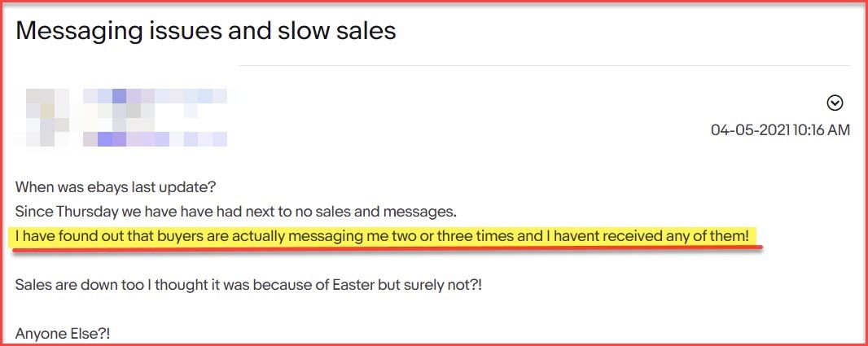Click the "Anyone Else?!" line

(x=63, y=335)
